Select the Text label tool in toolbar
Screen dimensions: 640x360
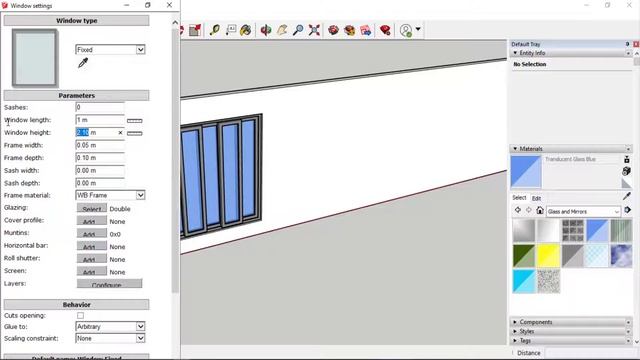click(x=231, y=30)
